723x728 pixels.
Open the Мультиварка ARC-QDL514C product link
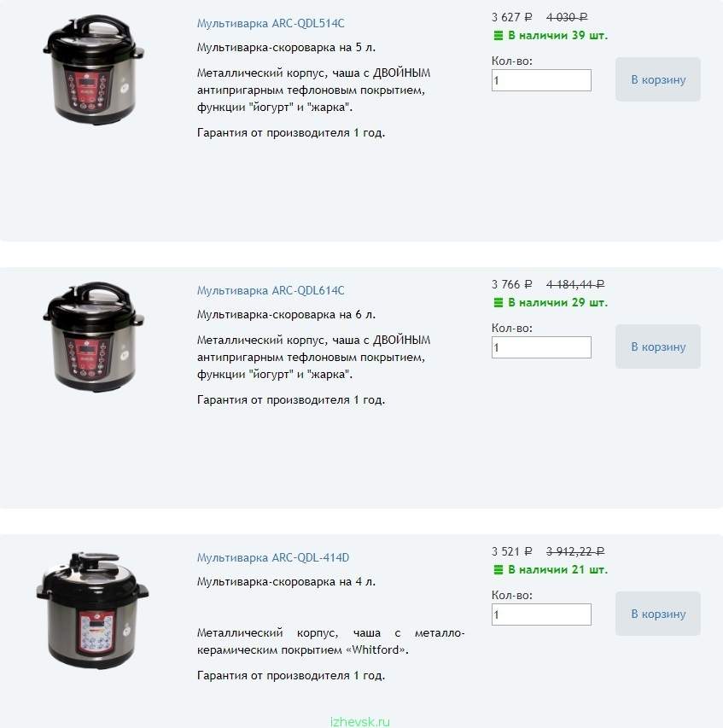271,23
